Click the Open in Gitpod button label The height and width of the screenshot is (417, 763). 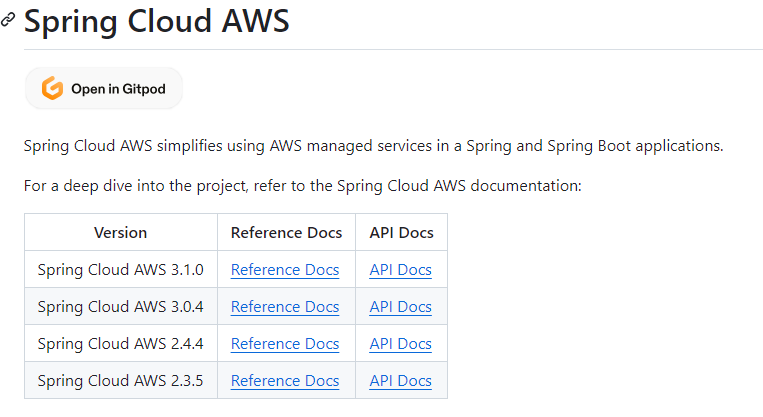tap(118, 89)
